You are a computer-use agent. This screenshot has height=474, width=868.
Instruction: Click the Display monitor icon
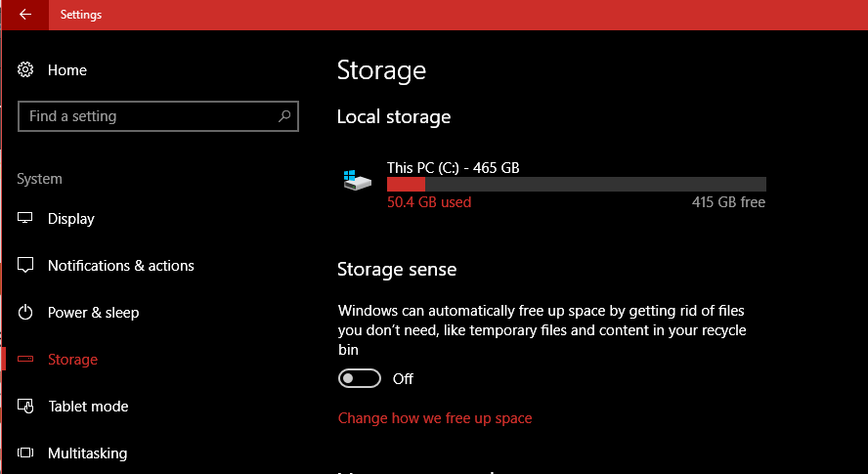26,219
